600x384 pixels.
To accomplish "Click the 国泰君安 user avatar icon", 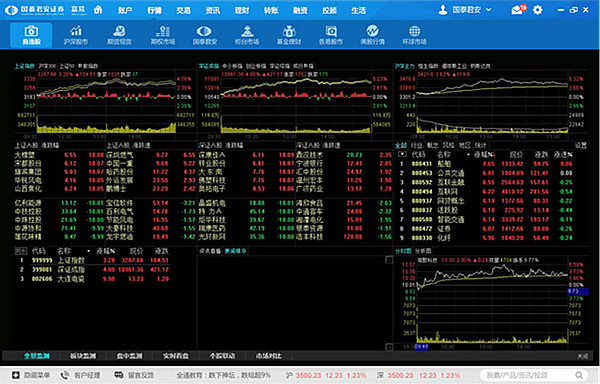I will click(x=443, y=10).
